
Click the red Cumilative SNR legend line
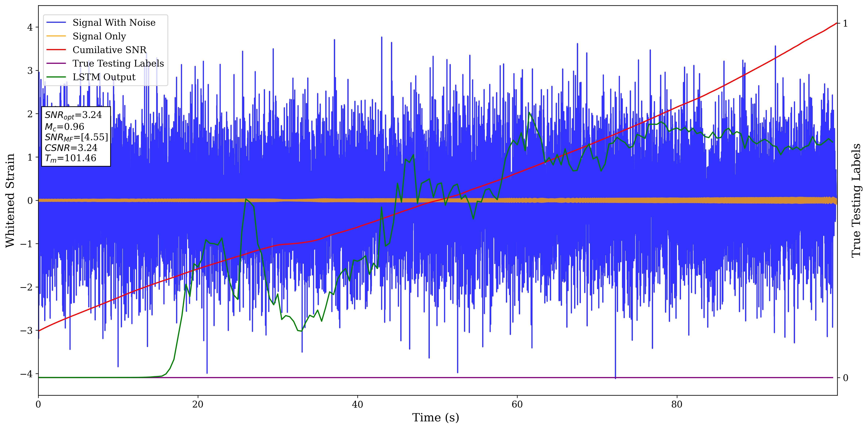[x=56, y=50]
